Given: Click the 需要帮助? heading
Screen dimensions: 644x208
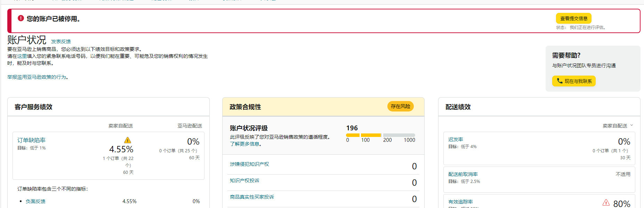Looking at the screenshot, I should pos(566,55).
